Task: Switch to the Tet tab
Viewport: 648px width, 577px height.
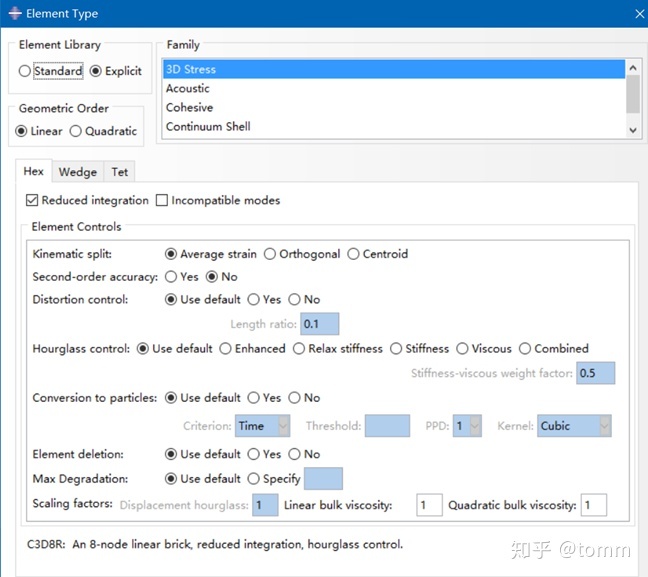Action: [119, 172]
